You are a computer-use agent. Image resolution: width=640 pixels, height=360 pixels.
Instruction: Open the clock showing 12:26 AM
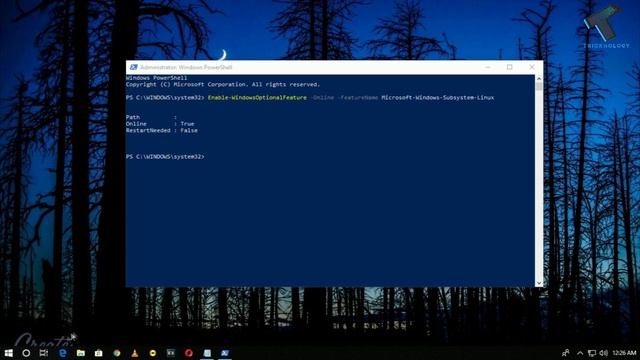tap(624, 353)
